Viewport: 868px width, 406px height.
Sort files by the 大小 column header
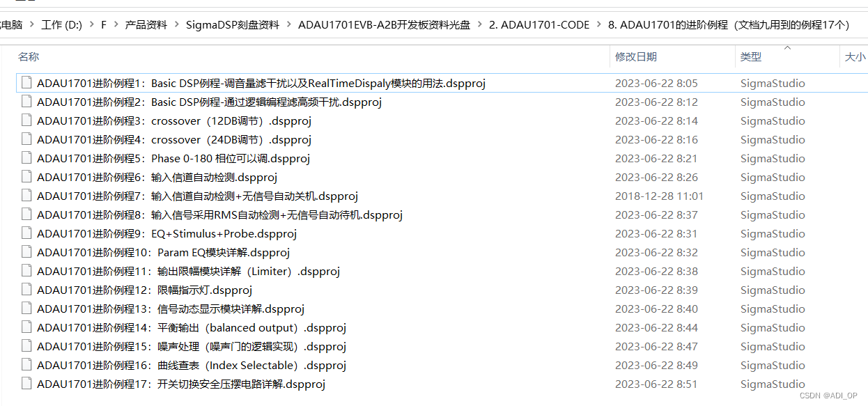coord(855,56)
